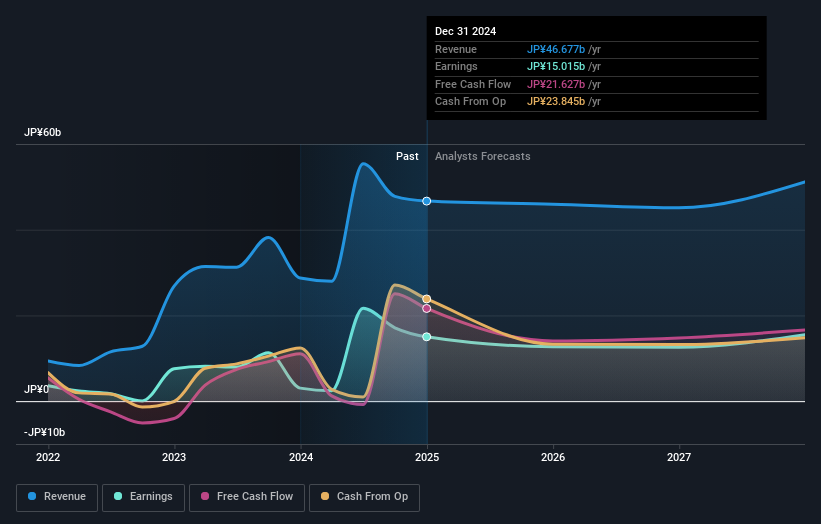Click the 2022 x-axis label
Screen dimensions: 821x524
click(x=48, y=457)
